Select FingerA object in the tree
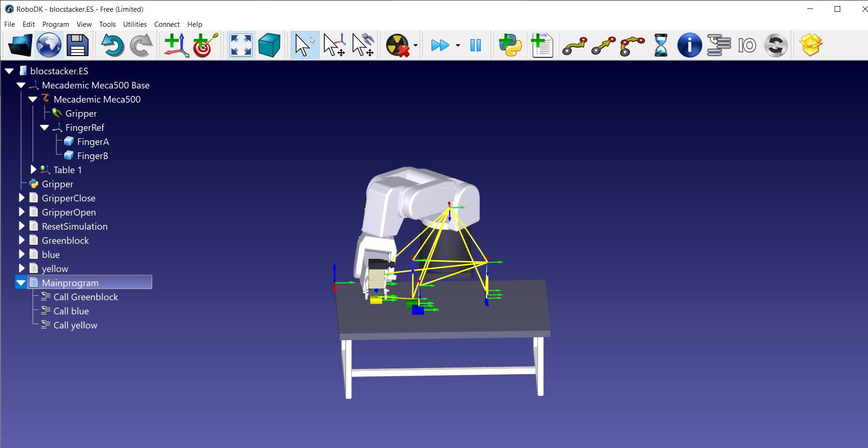Viewport: 868px width, 448px height. click(x=93, y=142)
